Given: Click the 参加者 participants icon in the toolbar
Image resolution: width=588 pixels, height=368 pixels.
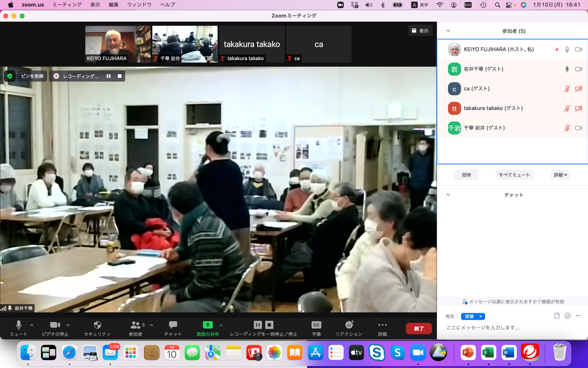Looking at the screenshot, I should click(x=136, y=325).
